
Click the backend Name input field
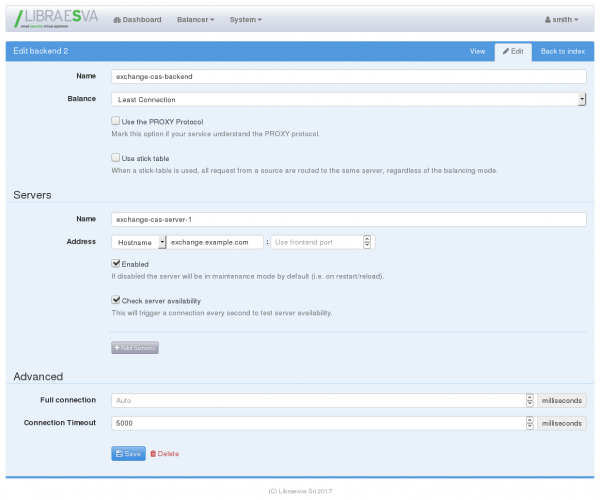(x=348, y=76)
